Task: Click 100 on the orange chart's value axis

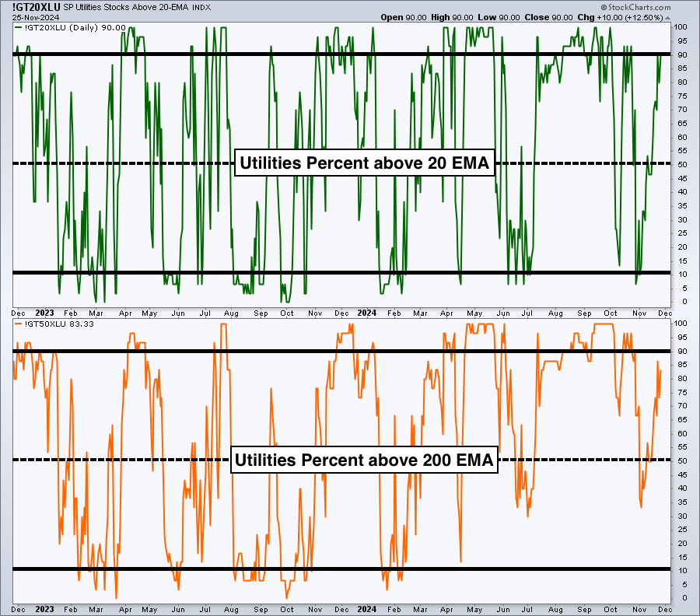Action: point(681,324)
